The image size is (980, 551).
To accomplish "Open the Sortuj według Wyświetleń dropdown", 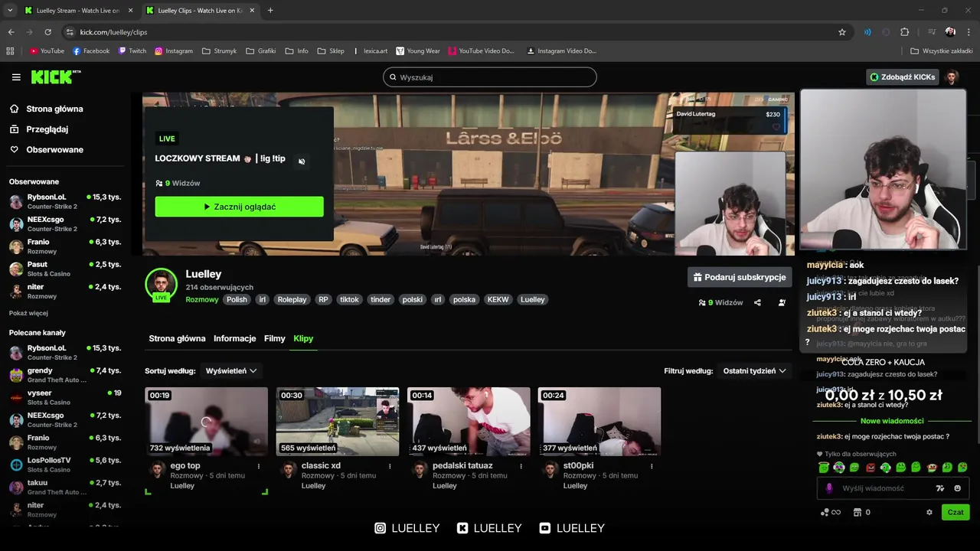I will point(230,370).
